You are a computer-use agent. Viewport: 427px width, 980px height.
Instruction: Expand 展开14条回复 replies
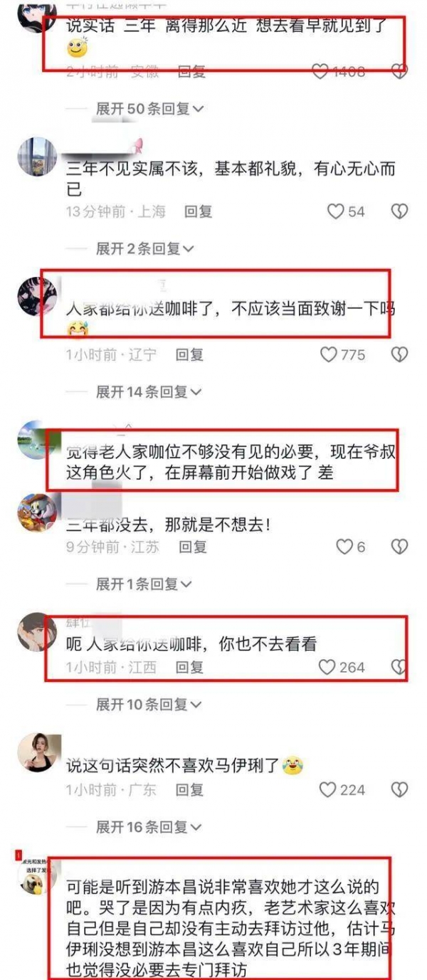pos(149,391)
